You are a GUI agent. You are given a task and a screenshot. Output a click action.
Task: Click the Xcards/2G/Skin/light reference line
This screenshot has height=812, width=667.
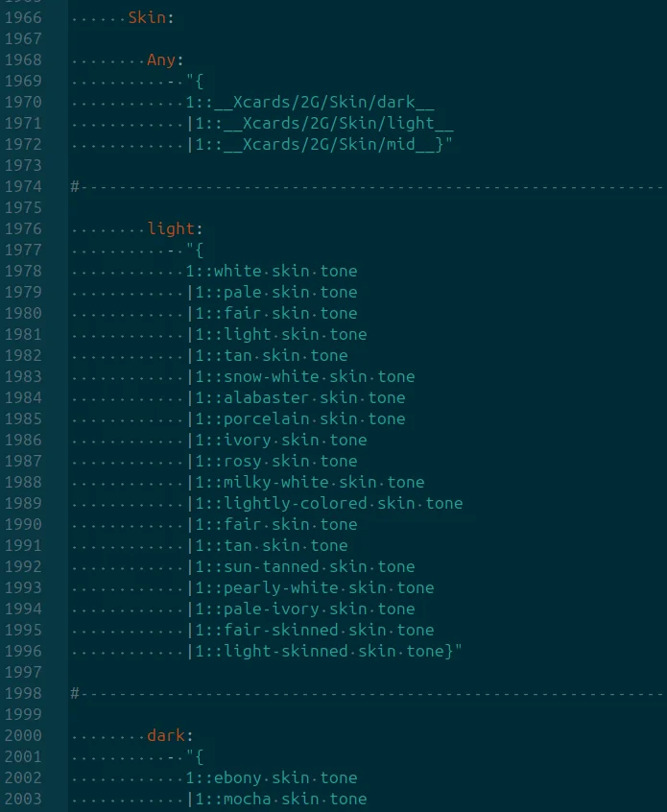click(320, 123)
